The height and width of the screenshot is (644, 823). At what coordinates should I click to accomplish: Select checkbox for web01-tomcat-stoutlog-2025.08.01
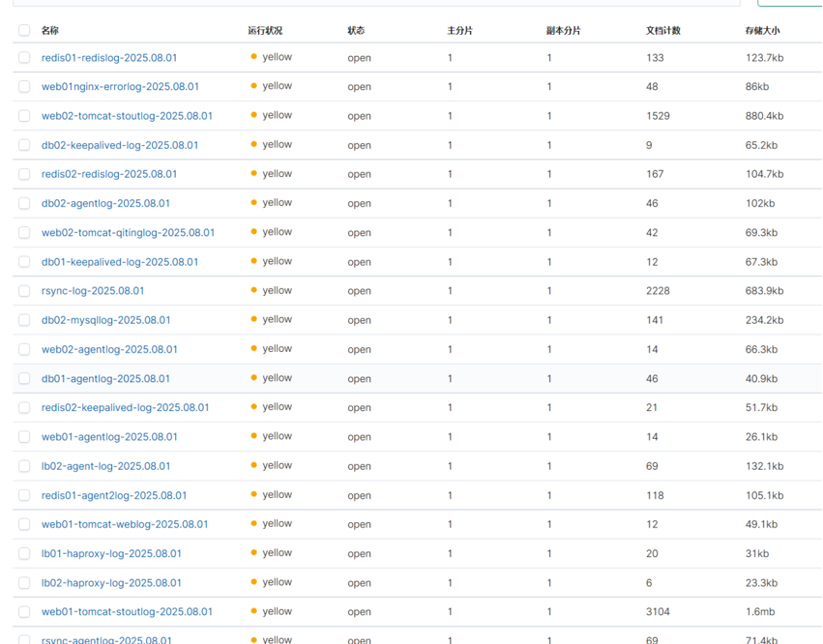(24, 611)
